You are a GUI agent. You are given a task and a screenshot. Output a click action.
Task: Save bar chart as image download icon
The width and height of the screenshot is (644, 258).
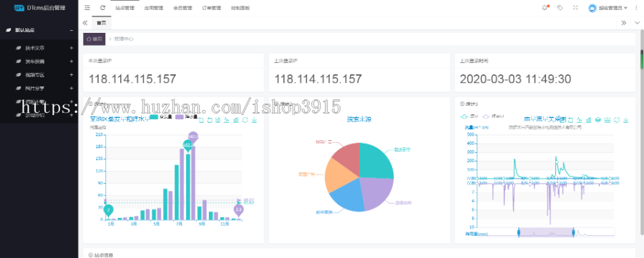[x=254, y=120]
